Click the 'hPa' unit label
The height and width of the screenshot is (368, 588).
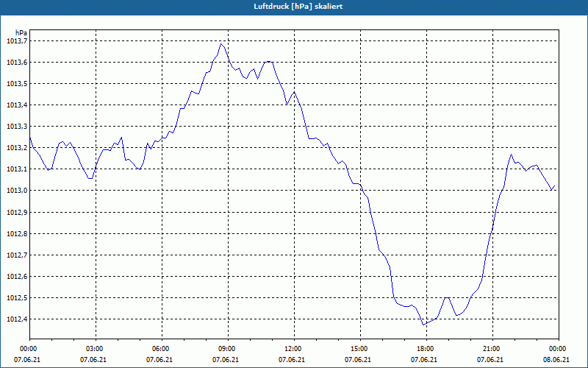(21, 33)
